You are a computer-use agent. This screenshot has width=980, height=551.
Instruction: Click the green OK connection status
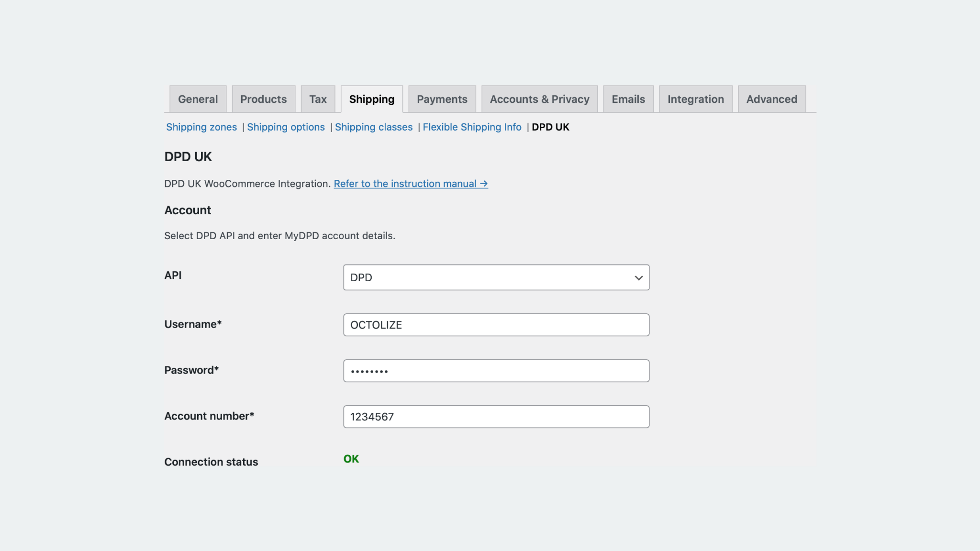351,459
